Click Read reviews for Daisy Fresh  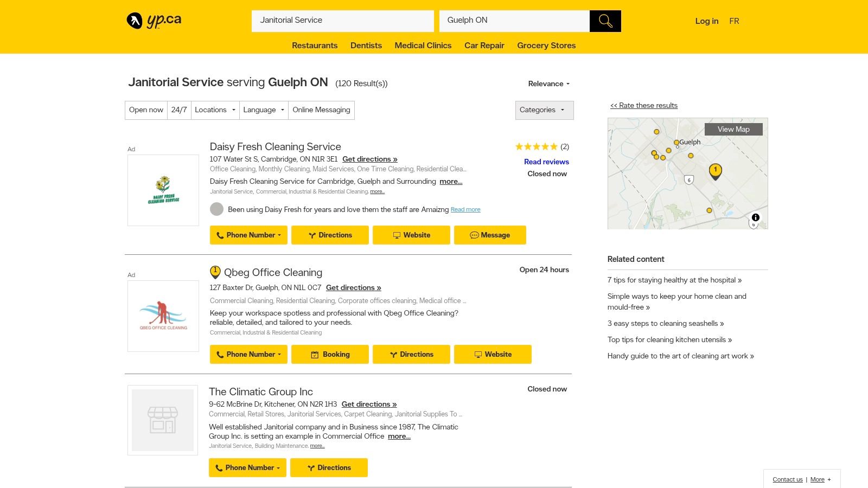point(546,162)
